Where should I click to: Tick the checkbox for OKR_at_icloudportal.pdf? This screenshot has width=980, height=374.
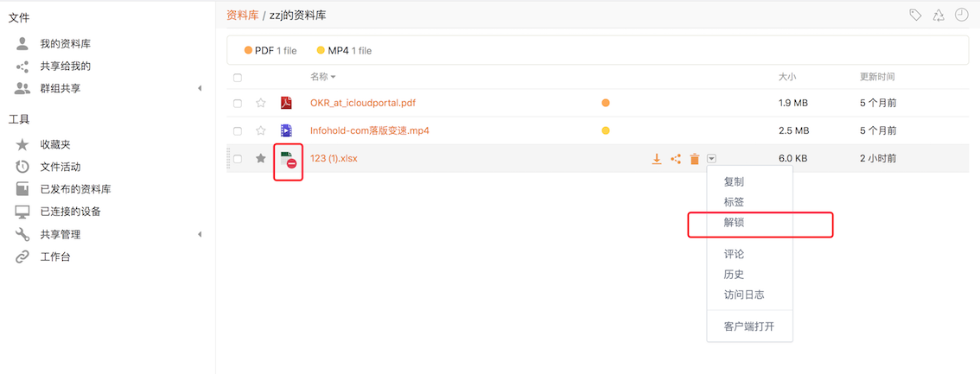(x=238, y=104)
